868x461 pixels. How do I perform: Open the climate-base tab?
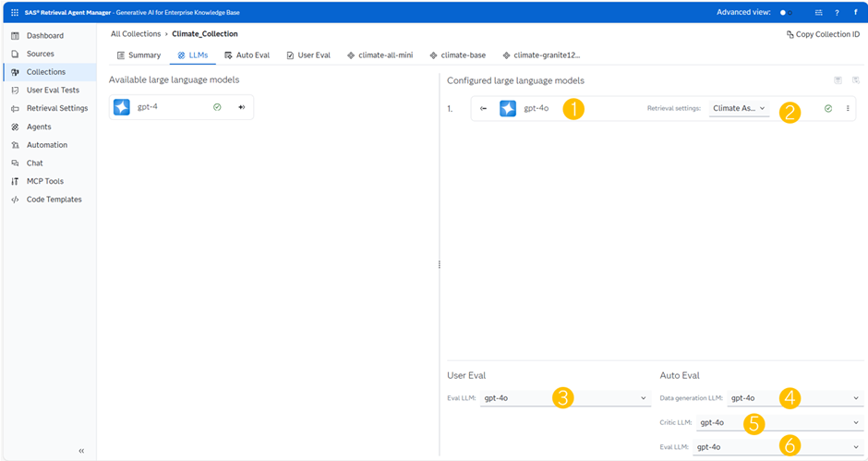(458, 55)
